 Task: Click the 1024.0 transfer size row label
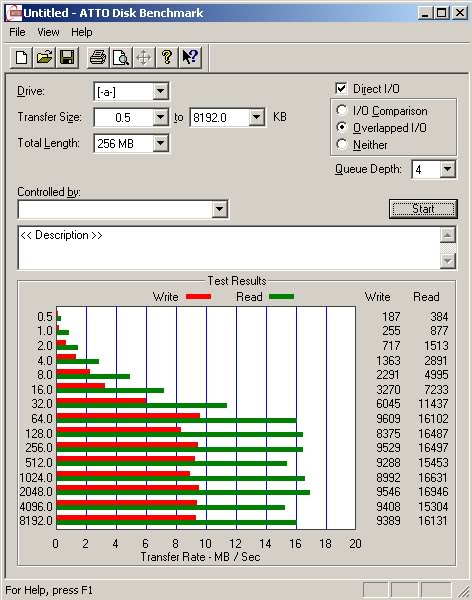point(36,478)
